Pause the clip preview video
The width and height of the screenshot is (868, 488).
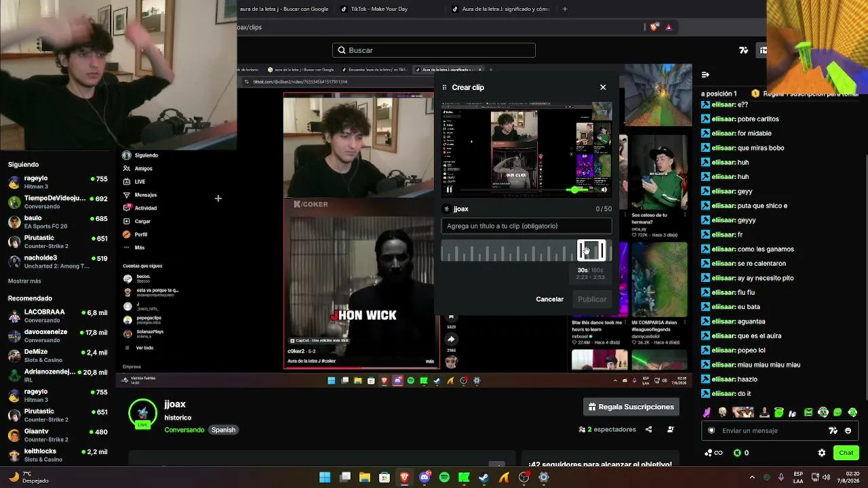coord(449,190)
